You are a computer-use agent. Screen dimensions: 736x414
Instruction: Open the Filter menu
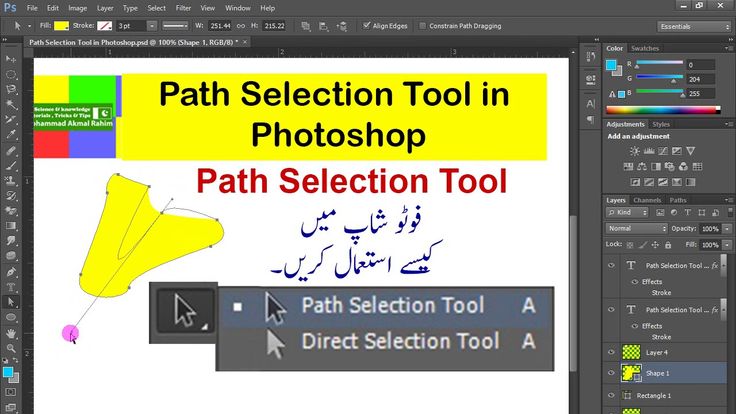point(183,7)
